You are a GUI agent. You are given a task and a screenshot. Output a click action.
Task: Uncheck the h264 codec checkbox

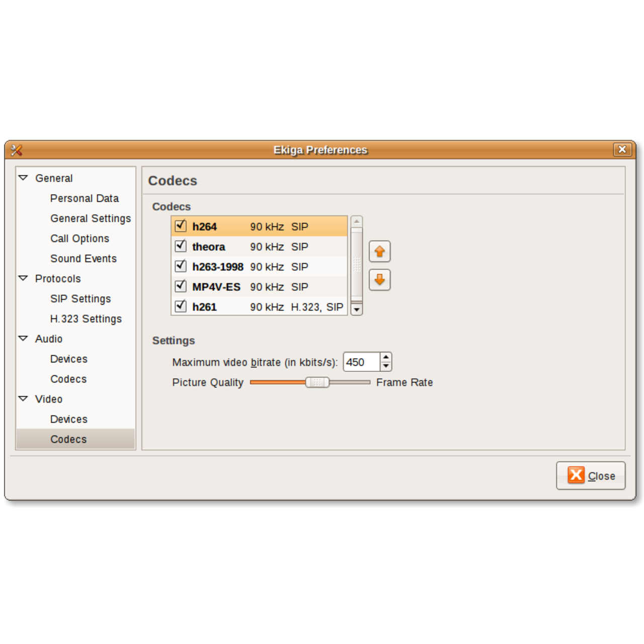181,226
